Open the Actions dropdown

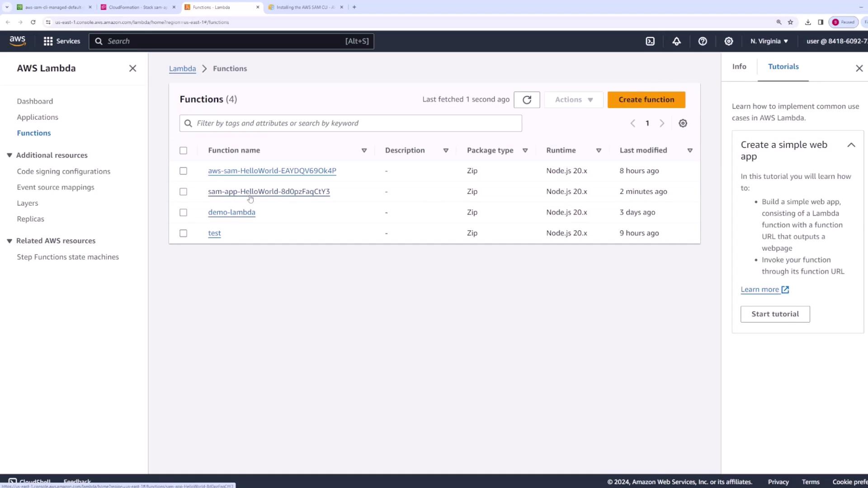(573, 100)
